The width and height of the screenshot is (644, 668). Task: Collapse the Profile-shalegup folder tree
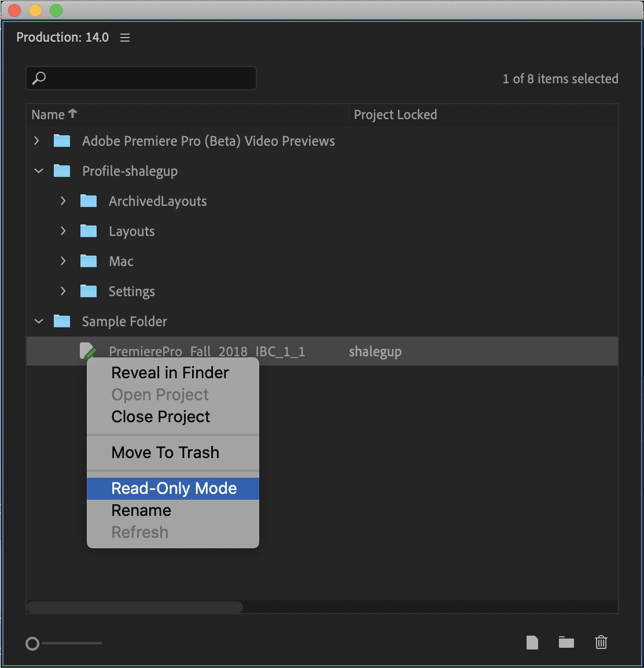coord(38,171)
